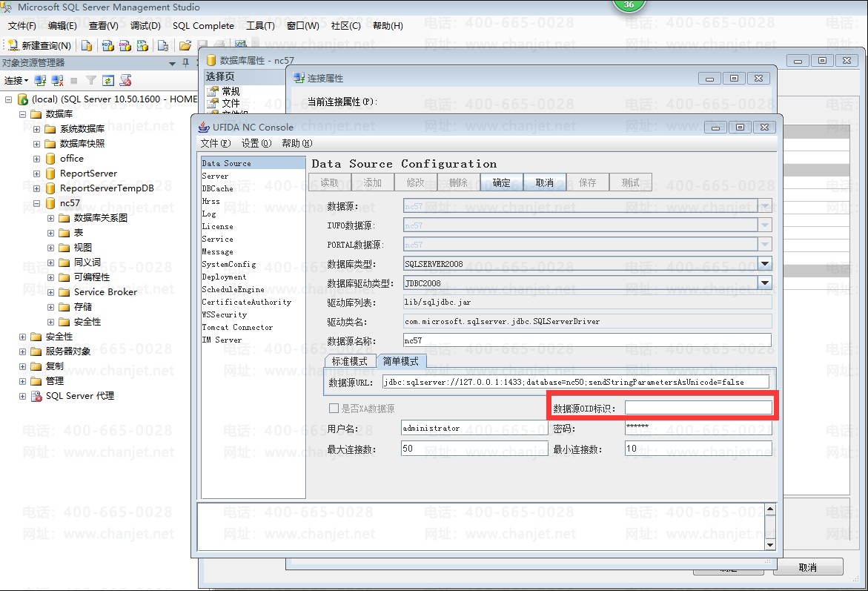Image resolution: width=868 pixels, height=591 pixels.
Task: Click the 用户名 administrator field
Action: [x=474, y=428]
